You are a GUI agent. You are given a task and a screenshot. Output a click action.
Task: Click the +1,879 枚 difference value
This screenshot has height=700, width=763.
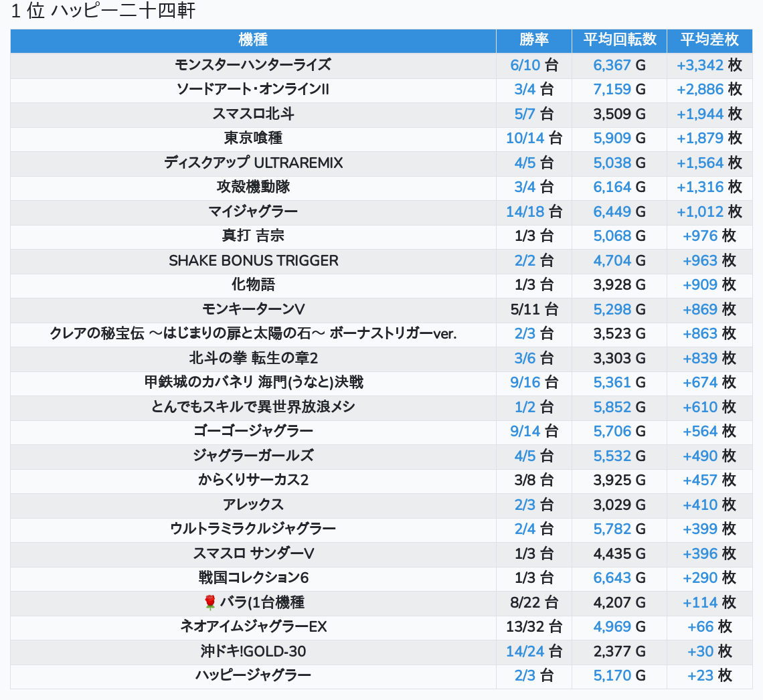(x=709, y=138)
